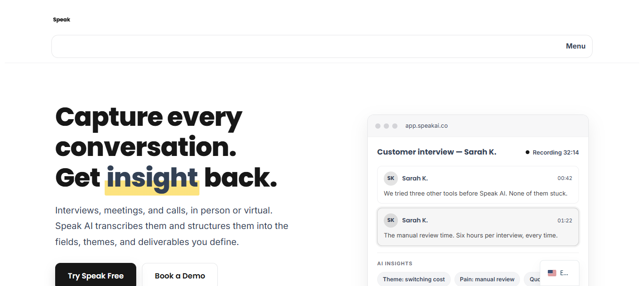Click the Speak logo

pyautogui.click(x=61, y=20)
